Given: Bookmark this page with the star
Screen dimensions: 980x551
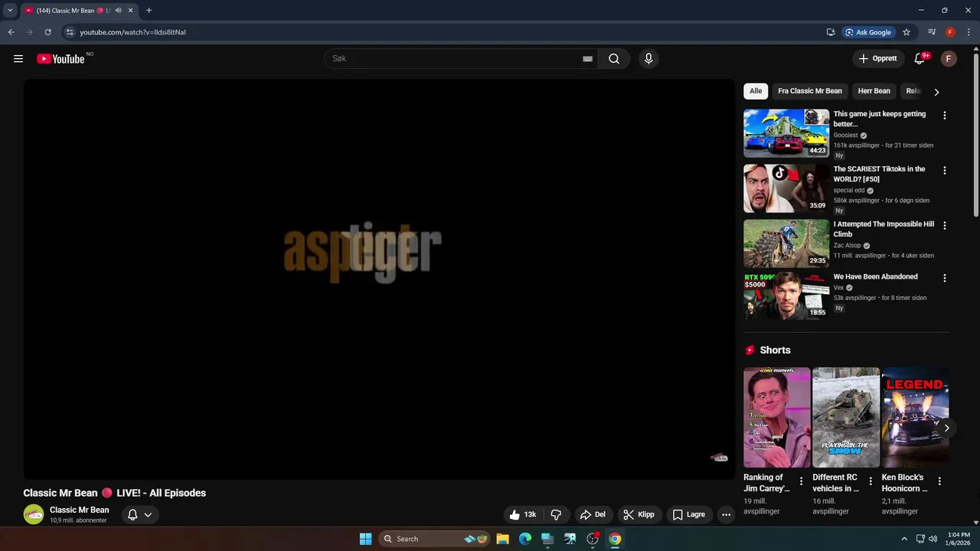Looking at the screenshot, I should [906, 32].
